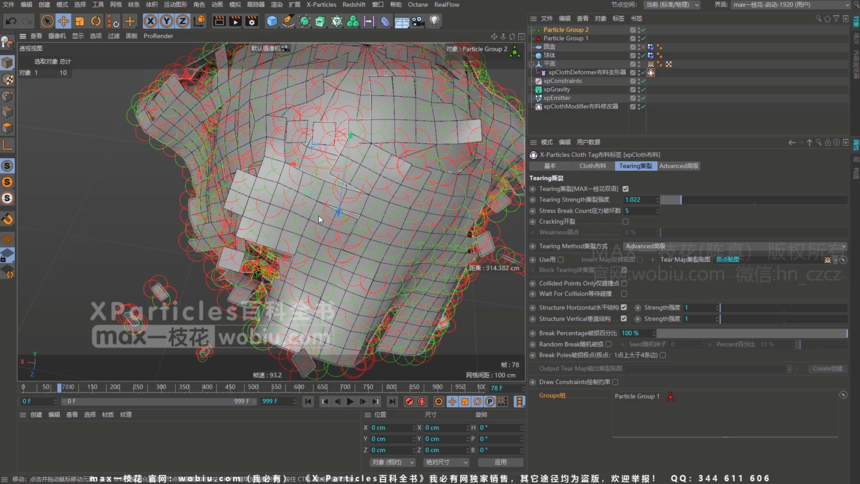Select the xpGravity object
The width and height of the screenshot is (860, 484).
click(x=557, y=89)
